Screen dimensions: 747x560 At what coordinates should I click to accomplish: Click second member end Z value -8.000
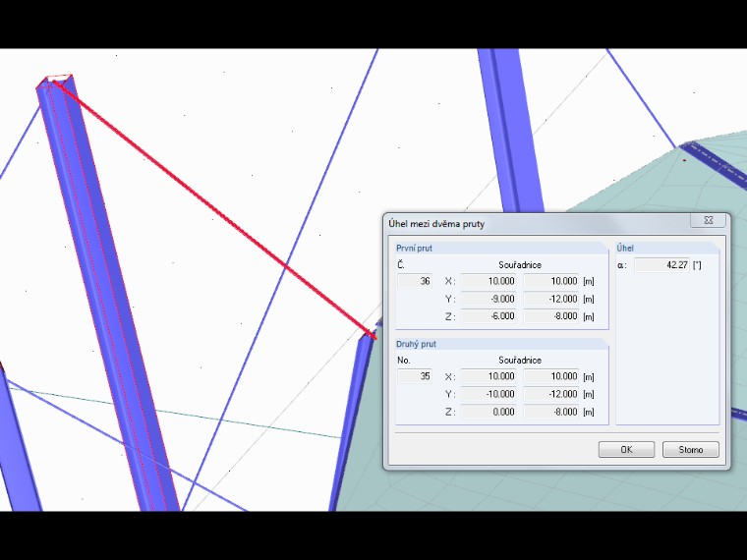pos(551,412)
